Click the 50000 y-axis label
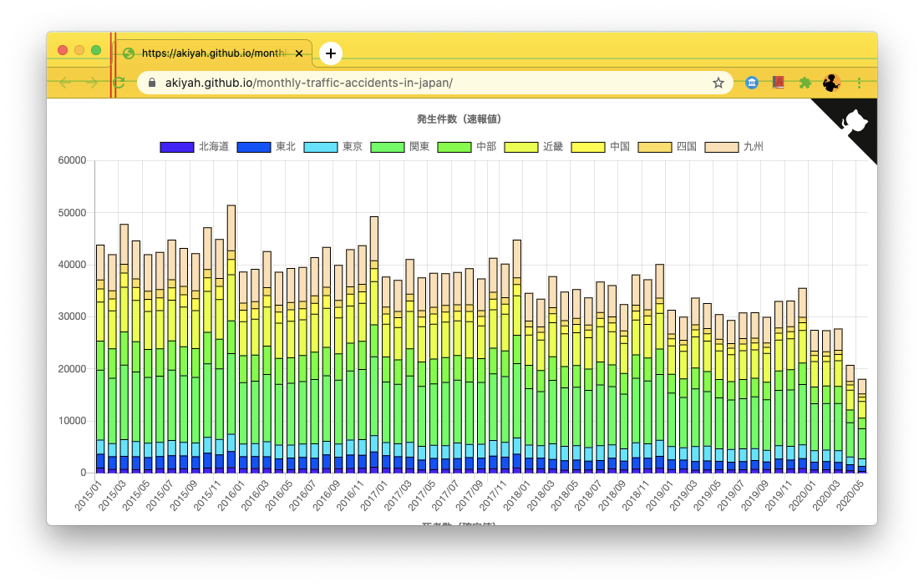The width and height of the screenshot is (924, 587). point(72,213)
